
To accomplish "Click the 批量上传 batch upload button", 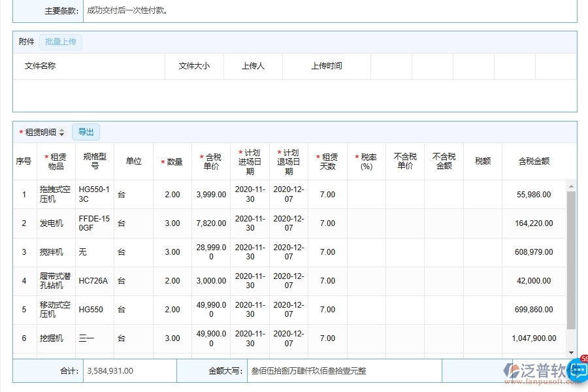I will point(61,41).
